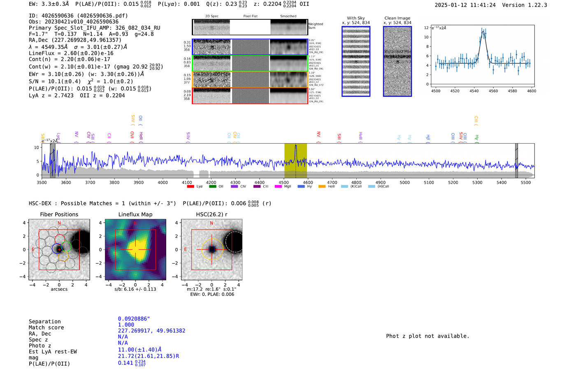Click the 'Phot z plot not available.' message
Screen dimensions: 576x392
(427, 336)
